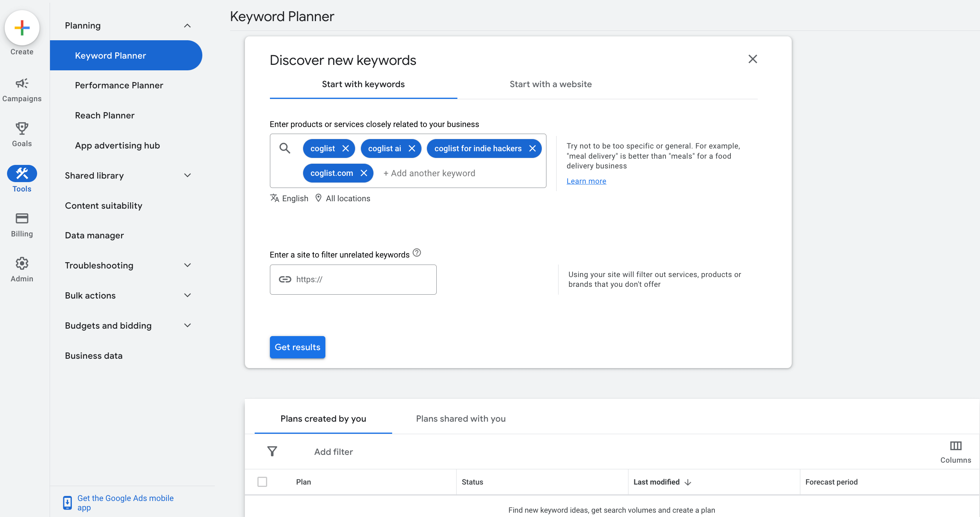Expand the Troubleshooting section

[187, 265]
